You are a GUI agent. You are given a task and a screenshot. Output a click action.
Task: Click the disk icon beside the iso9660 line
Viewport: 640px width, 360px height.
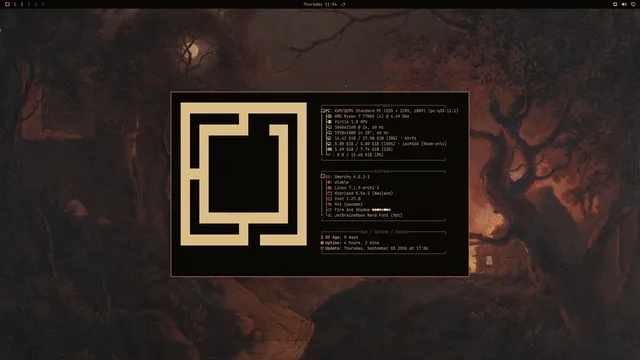point(329,144)
